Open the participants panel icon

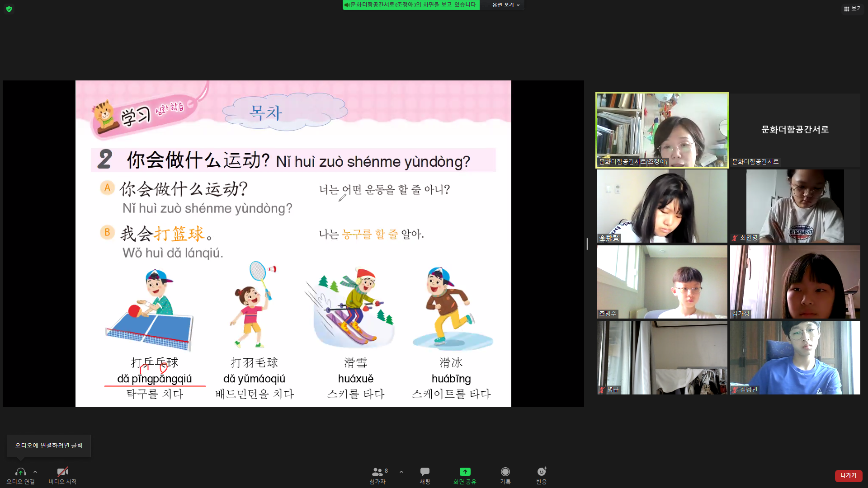tap(377, 472)
